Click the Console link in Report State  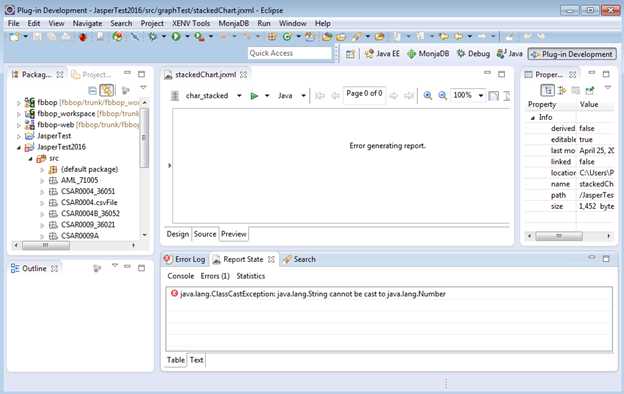181,276
